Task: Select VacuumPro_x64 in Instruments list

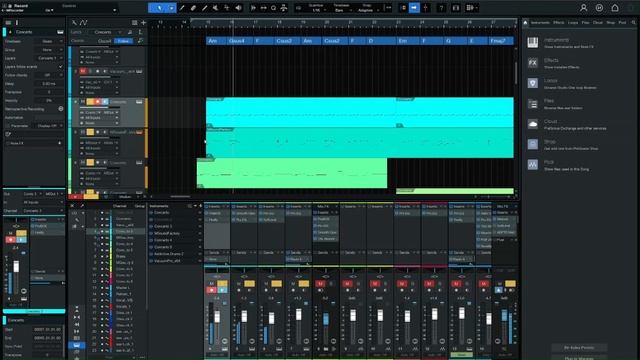Action: [x=167, y=261]
